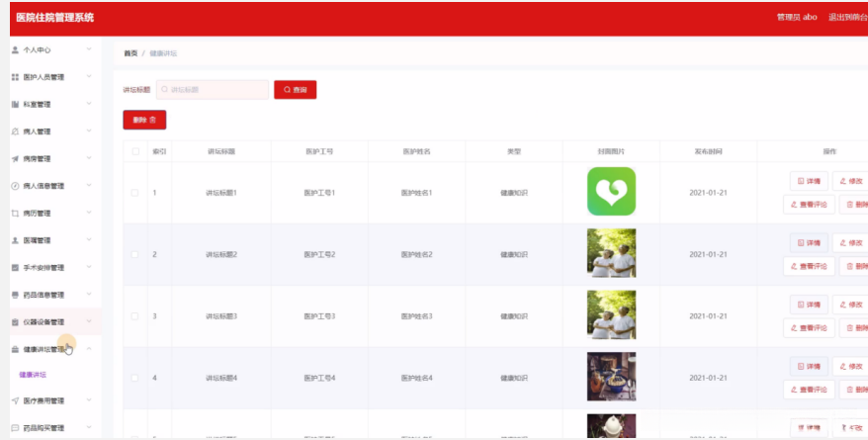
Task: Click cell 医护姓名2
Action: [417, 254]
